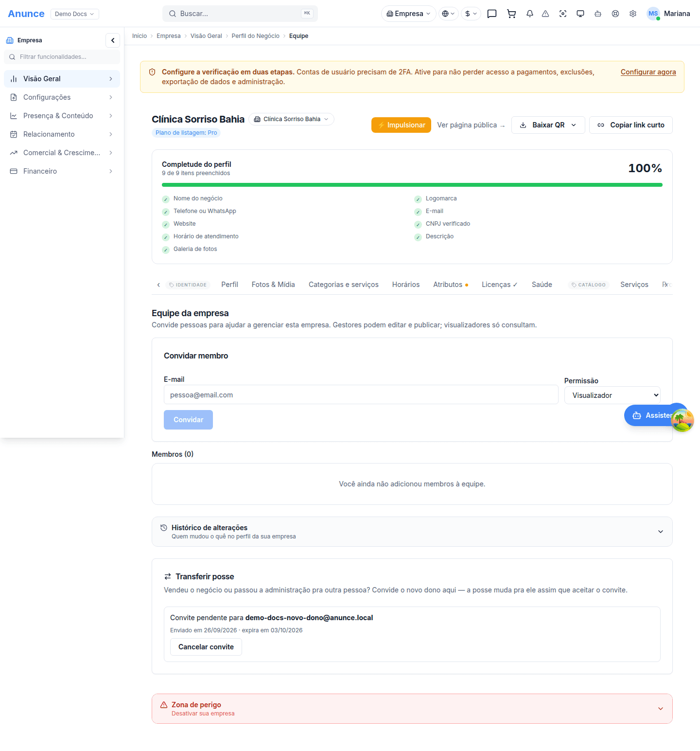This screenshot has width=700, height=751.
Task: Open the currency dollar dropdown
Action: pos(471,14)
